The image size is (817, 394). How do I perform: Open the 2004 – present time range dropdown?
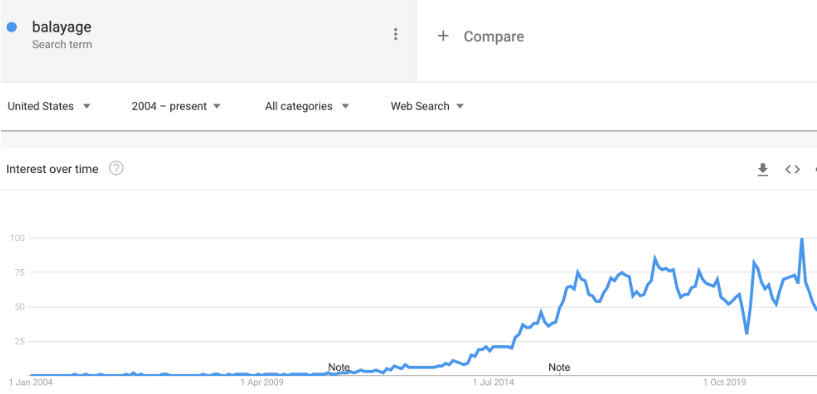point(176,106)
